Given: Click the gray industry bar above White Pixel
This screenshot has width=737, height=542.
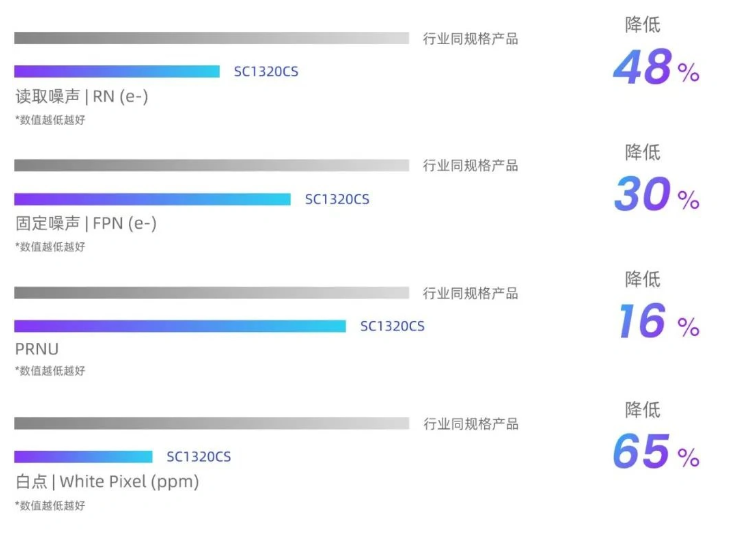Looking at the screenshot, I should tap(211, 423).
